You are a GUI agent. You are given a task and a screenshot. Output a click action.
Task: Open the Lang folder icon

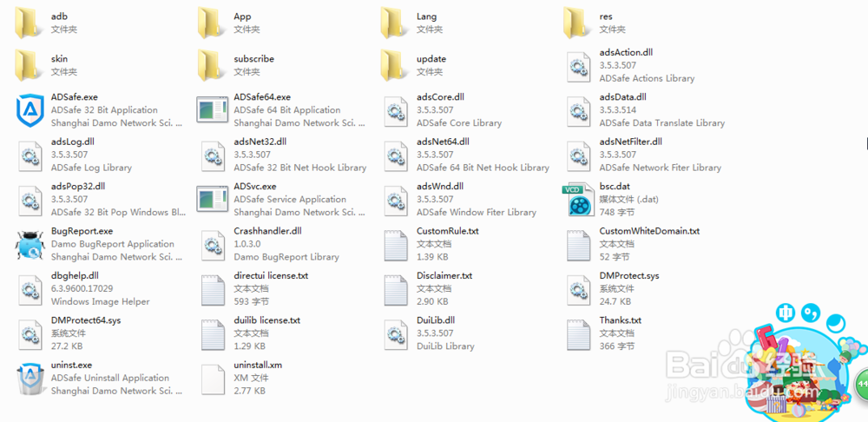pos(395,23)
